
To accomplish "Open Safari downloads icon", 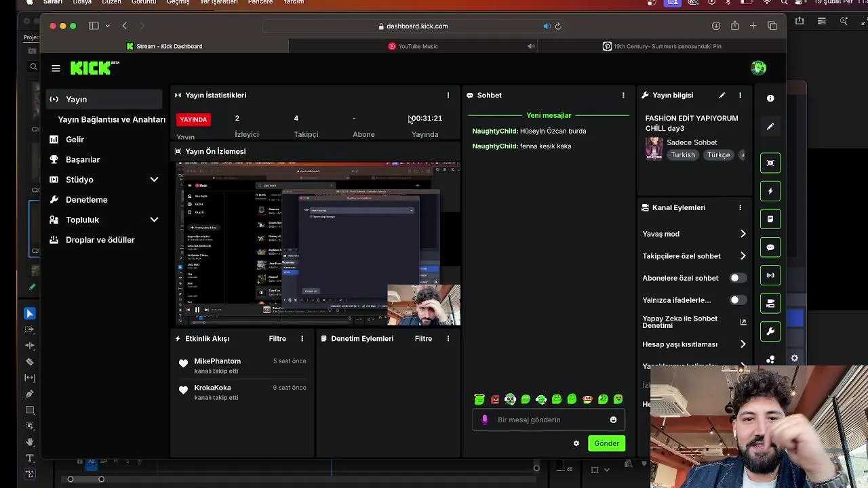I will (x=716, y=26).
